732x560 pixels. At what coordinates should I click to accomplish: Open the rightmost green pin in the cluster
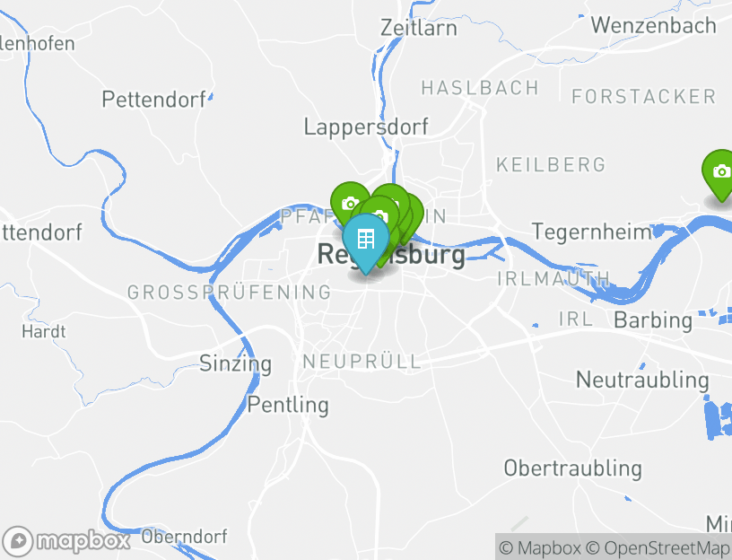(x=416, y=213)
